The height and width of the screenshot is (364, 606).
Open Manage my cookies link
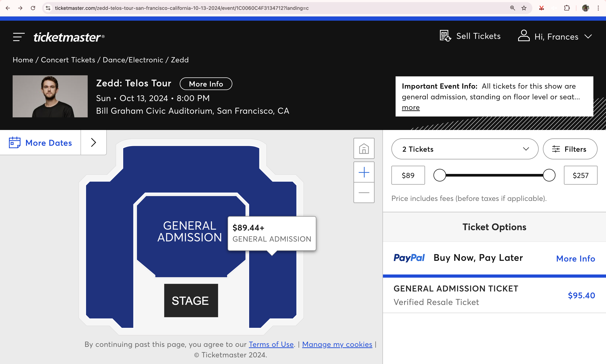[337, 344]
